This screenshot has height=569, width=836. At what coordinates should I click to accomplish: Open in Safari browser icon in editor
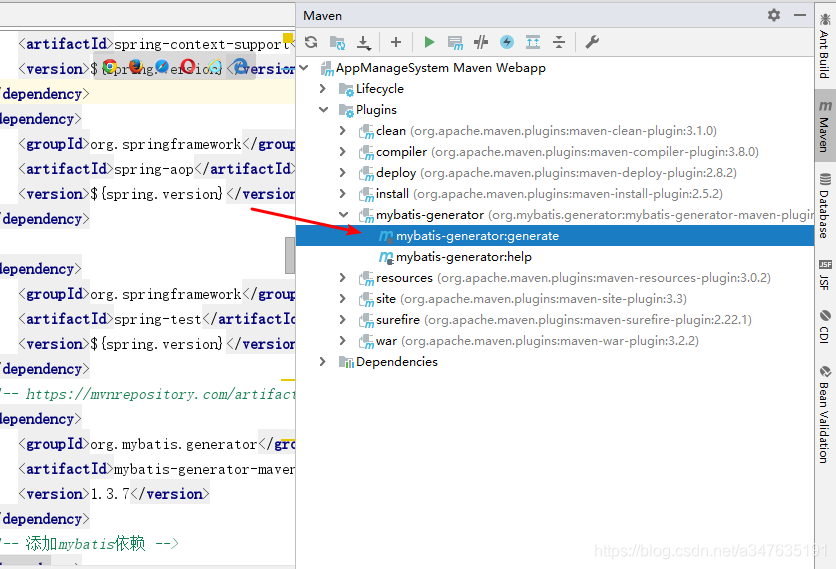pos(162,67)
